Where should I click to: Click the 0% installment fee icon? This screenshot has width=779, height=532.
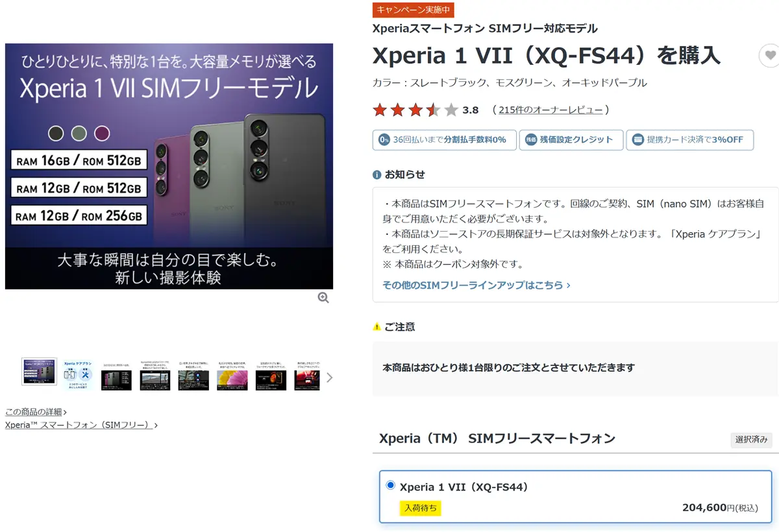(x=384, y=139)
